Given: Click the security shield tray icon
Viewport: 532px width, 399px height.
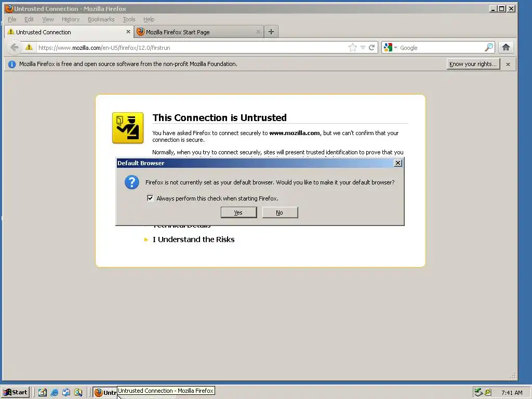Looking at the screenshot, I should click(x=488, y=392).
